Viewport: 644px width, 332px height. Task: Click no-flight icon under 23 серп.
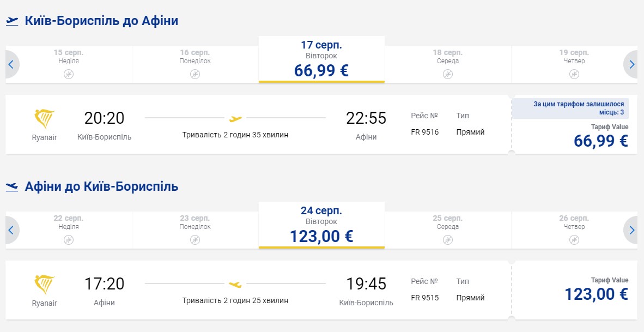pos(195,240)
